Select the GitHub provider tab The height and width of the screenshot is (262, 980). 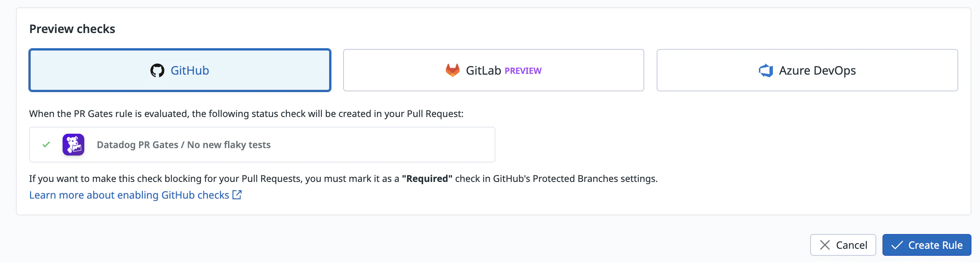coord(180,70)
